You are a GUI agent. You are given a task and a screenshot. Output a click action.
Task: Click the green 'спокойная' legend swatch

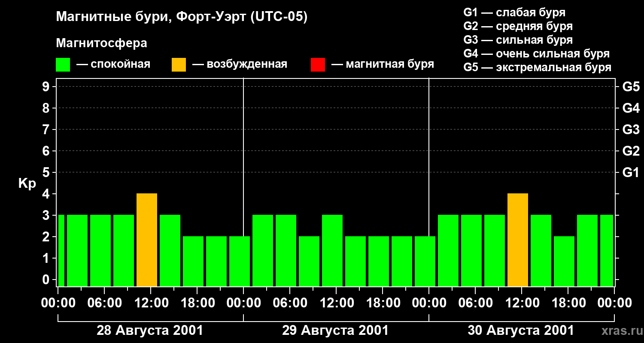(63, 64)
